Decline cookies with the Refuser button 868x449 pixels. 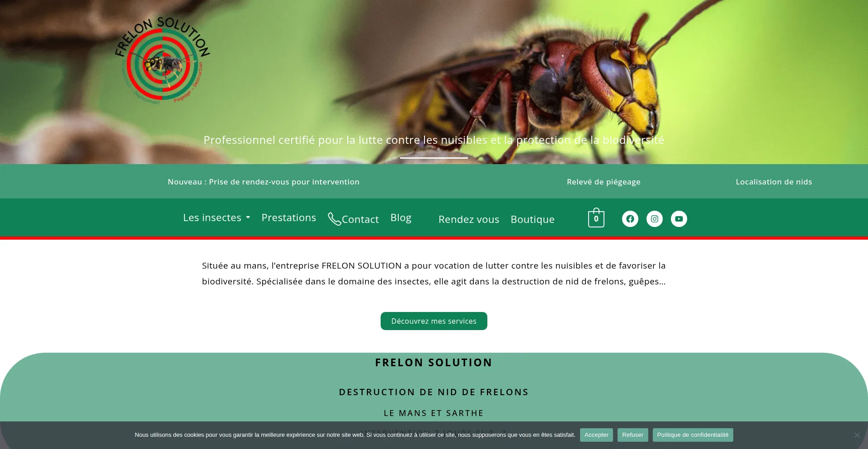click(x=632, y=435)
